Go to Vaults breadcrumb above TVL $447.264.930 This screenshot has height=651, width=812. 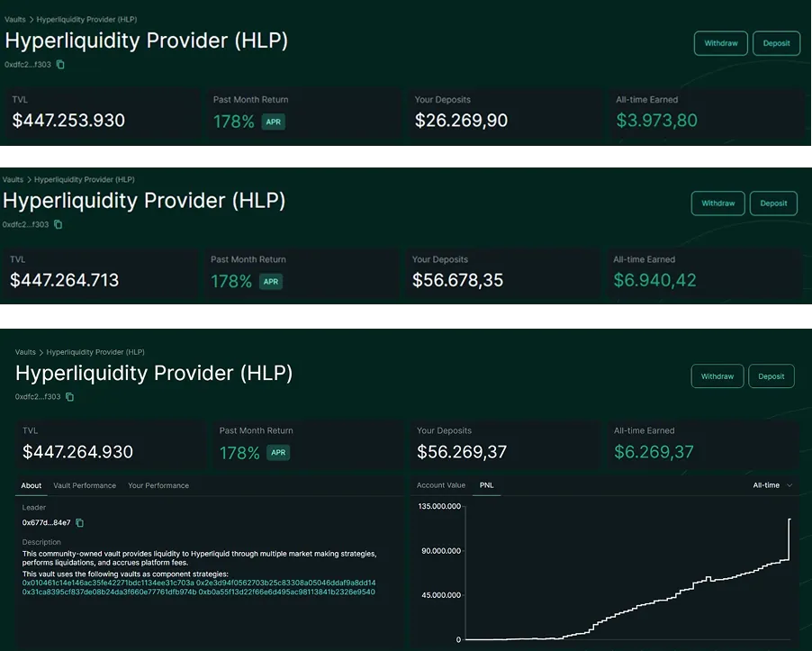(25, 352)
